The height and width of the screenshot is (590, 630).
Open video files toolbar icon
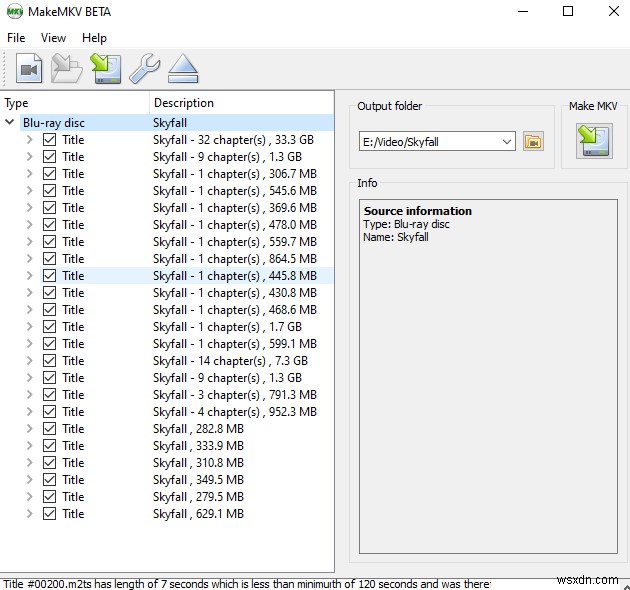(x=29, y=69)
